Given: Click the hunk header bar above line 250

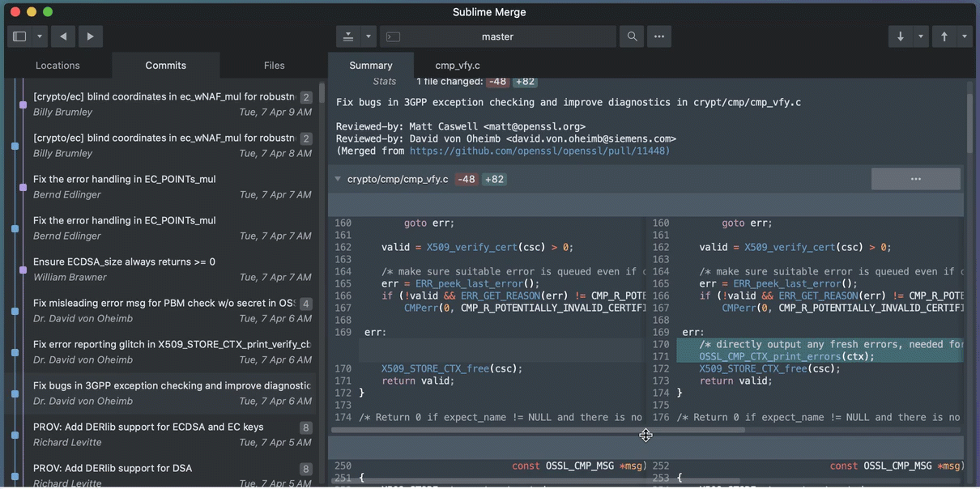Looking at the screenshot, I should pyautogui.click(x=646, y=447).
